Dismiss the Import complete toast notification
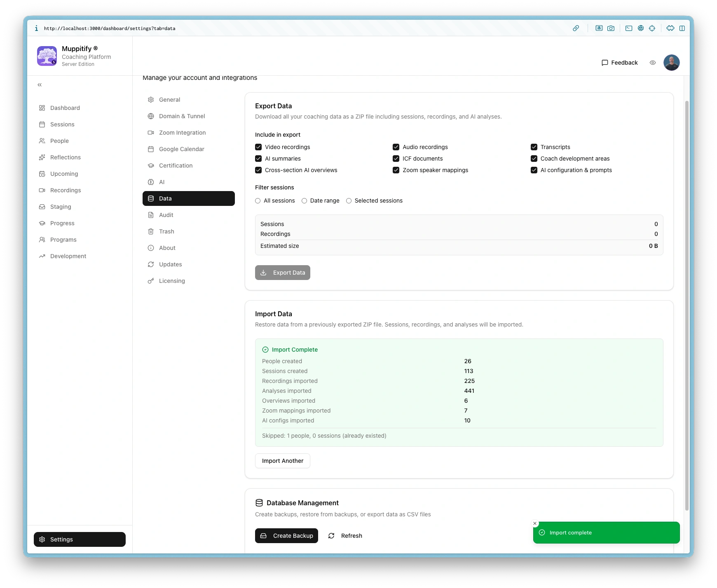The image size is (717, 588). 535,524
